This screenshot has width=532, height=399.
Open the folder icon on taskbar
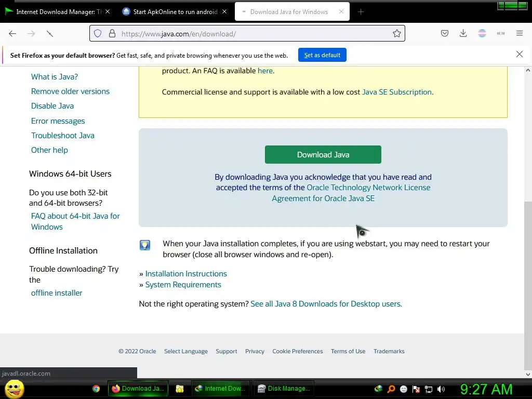[x=179, y=389]
